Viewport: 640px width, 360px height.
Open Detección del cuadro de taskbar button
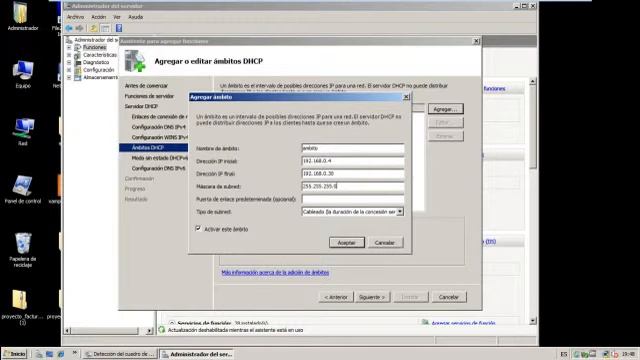pos(120,354)
